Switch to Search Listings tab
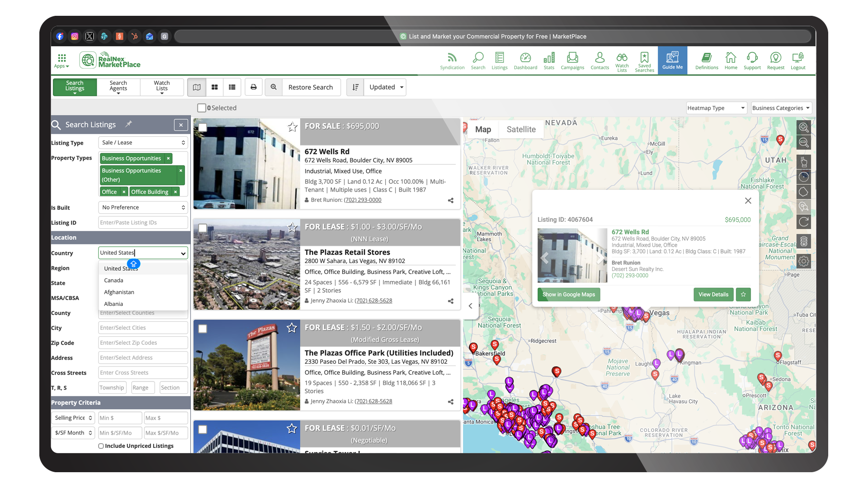This screenshot has height=488, width=868. click(75, 87)
